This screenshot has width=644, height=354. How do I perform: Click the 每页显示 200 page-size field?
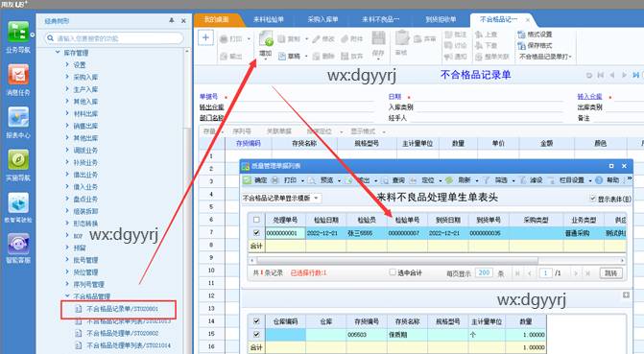[x=484, y=272]
